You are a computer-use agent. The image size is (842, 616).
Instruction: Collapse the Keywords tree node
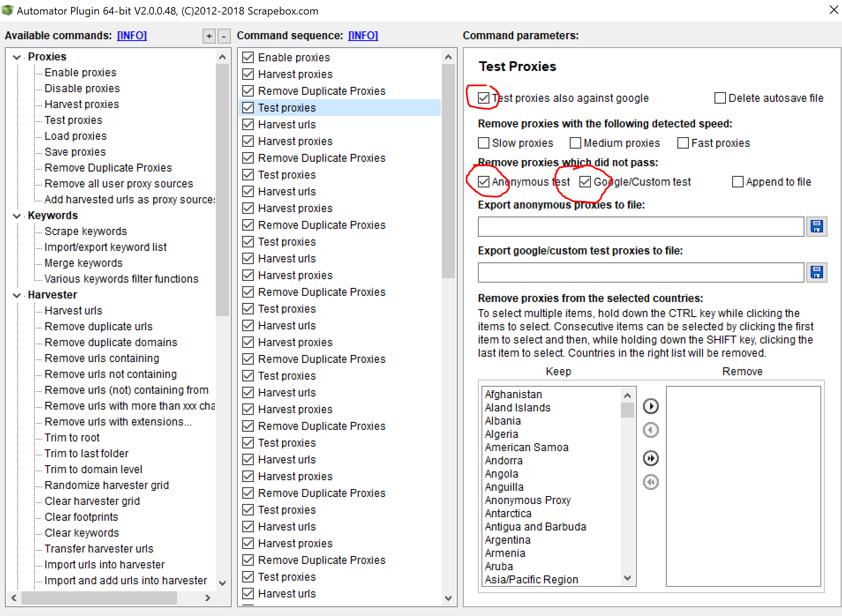coord(17,216)
